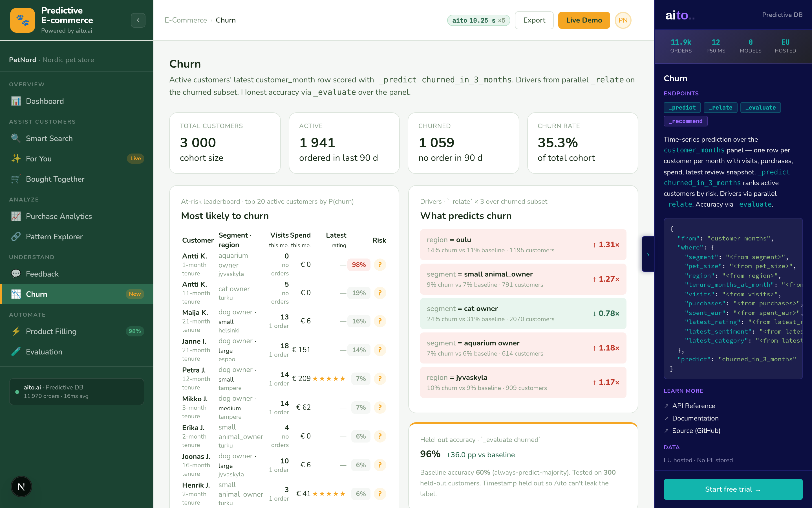The height and width of the screenshot is (508, 812).
Task: Click the Churn downtrend chart icon
Action: (x=16, y=294)
